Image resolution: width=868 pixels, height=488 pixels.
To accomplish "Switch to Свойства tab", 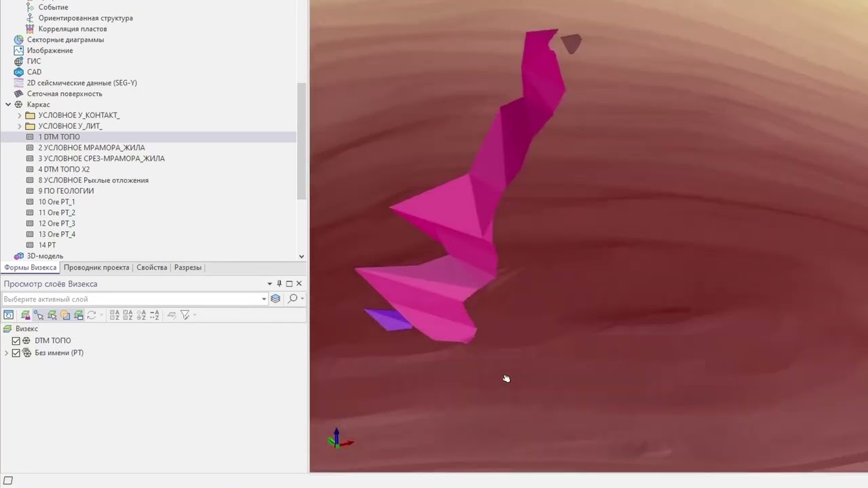I will [152, 268].
